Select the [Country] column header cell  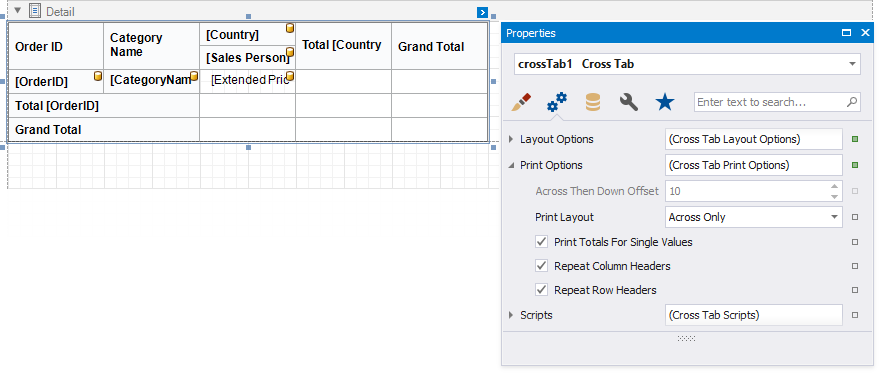pos(248,34)
